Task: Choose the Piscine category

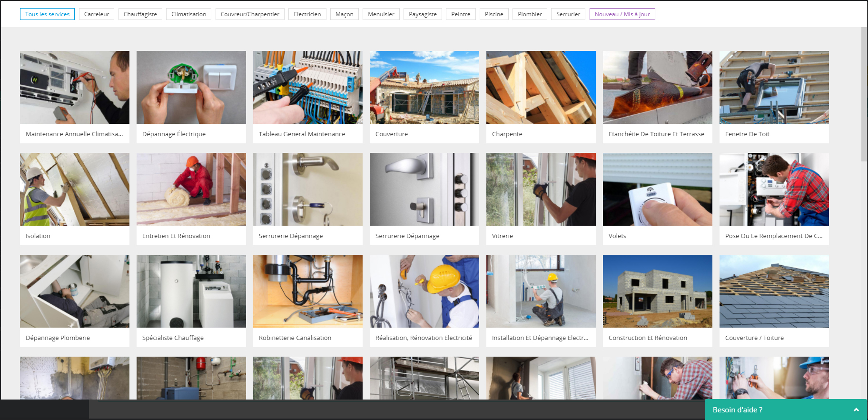Action: pyautogui.click(x=494, y=14)
